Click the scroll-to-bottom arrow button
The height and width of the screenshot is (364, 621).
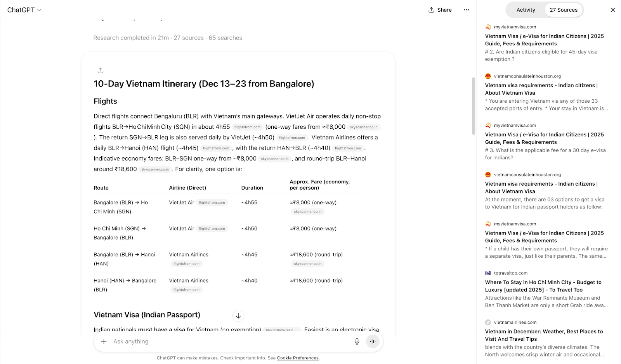coord(238,316)
